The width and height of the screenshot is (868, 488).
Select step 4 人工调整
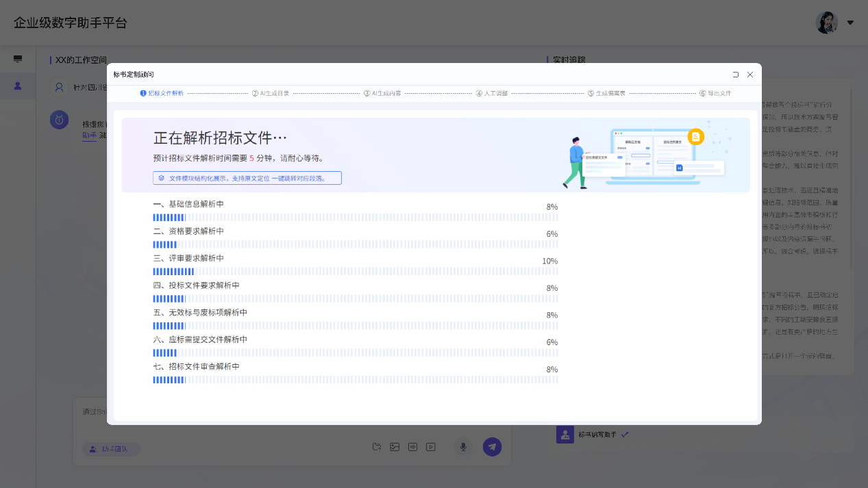coord(492,93)
